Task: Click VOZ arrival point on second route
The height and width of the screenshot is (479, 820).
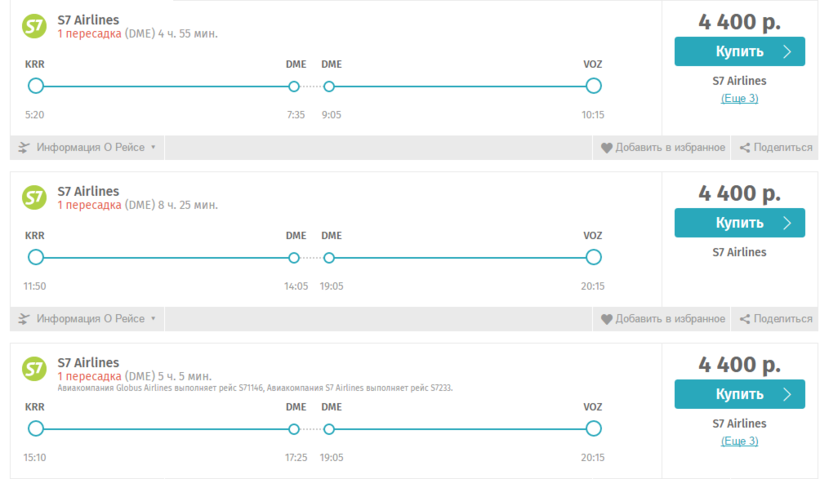Action: tap(593, 257)
